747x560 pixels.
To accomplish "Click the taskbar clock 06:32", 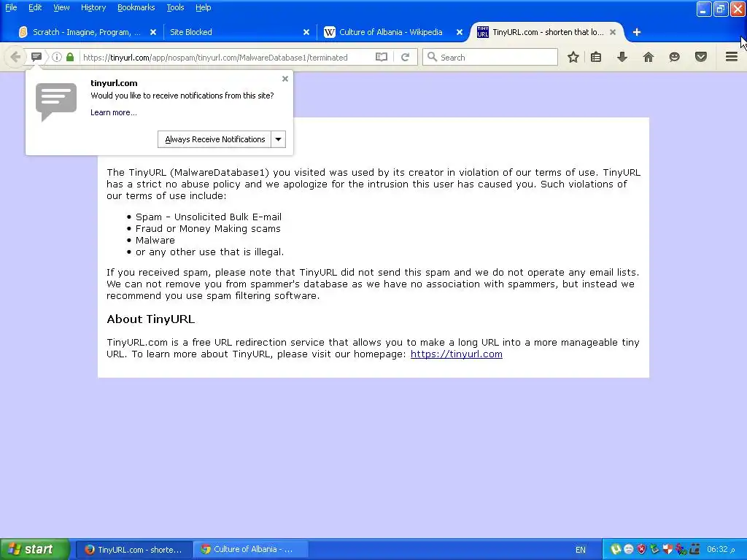I will click(x=721, y=550).
